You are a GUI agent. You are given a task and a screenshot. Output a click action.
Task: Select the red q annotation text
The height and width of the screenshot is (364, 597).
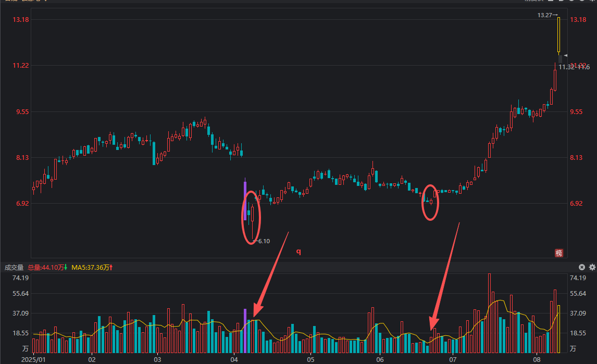pos(298,252)
